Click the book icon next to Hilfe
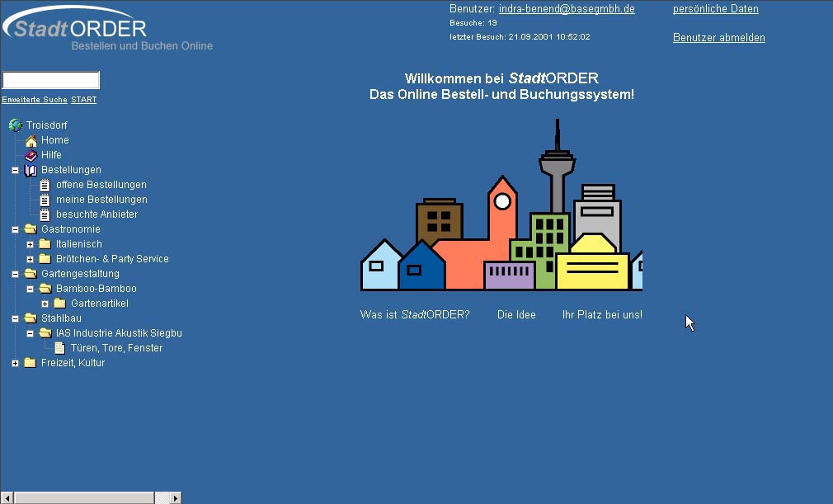Viewport: 833px width, 504px height. click(x=31, y=155)
